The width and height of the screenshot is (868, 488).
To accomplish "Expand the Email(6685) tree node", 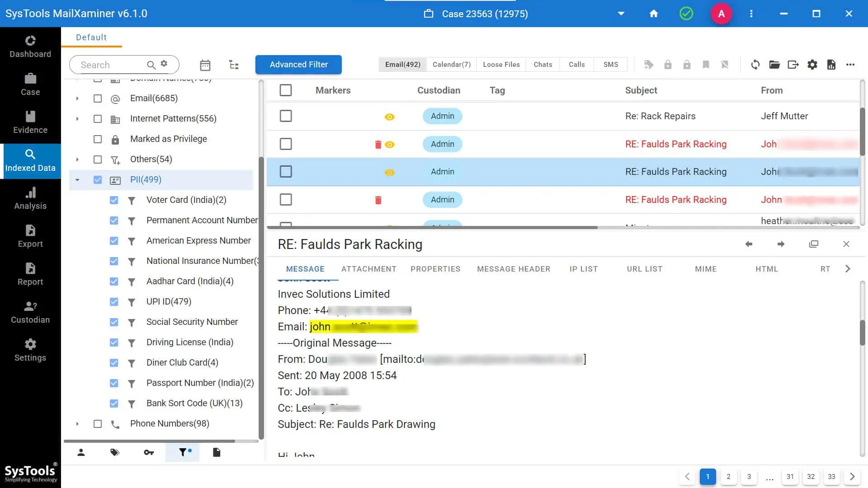I will 77,98.
